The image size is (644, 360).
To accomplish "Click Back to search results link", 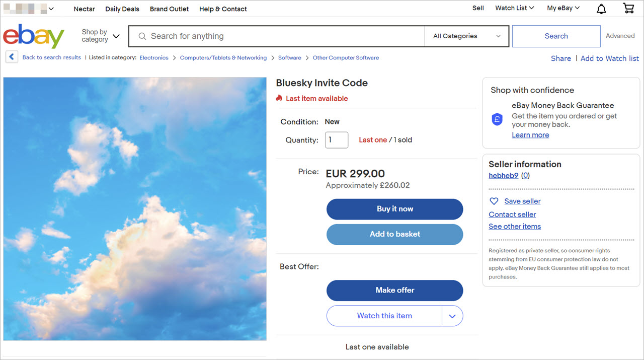I will click(x=51, y=57).
